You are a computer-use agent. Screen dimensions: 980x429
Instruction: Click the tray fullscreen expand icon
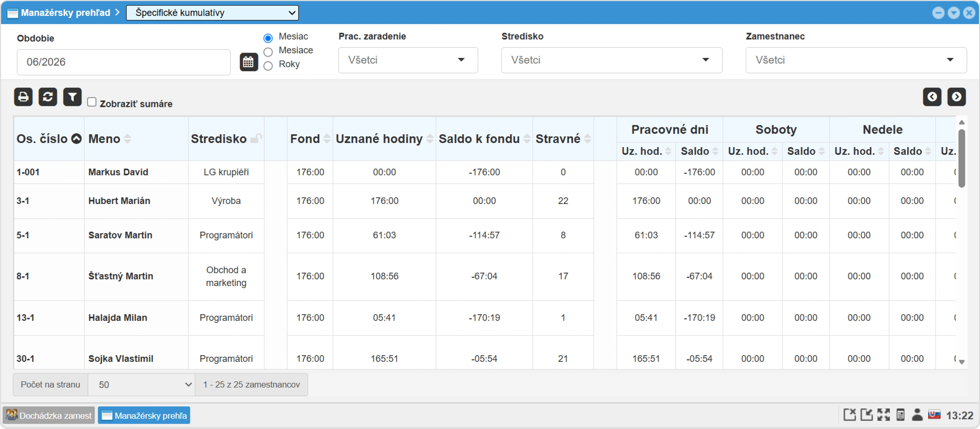pos(883,415)
